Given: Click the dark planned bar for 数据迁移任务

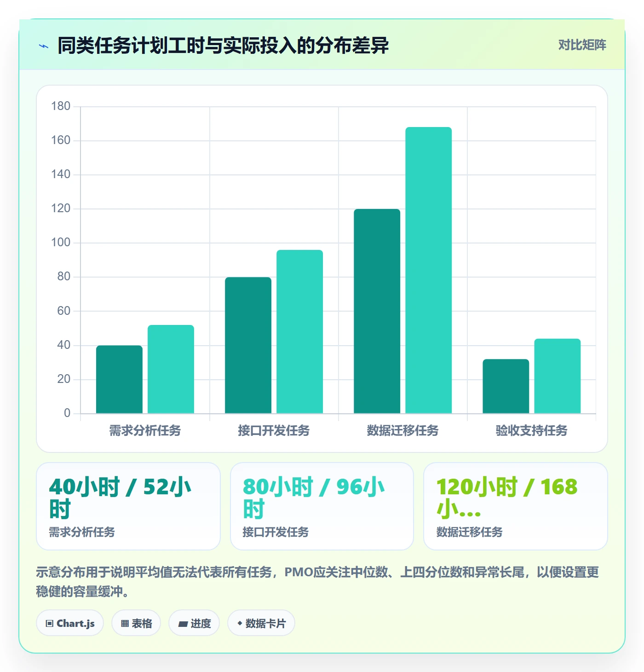Looking at the screenshot, I should point(377,311).
